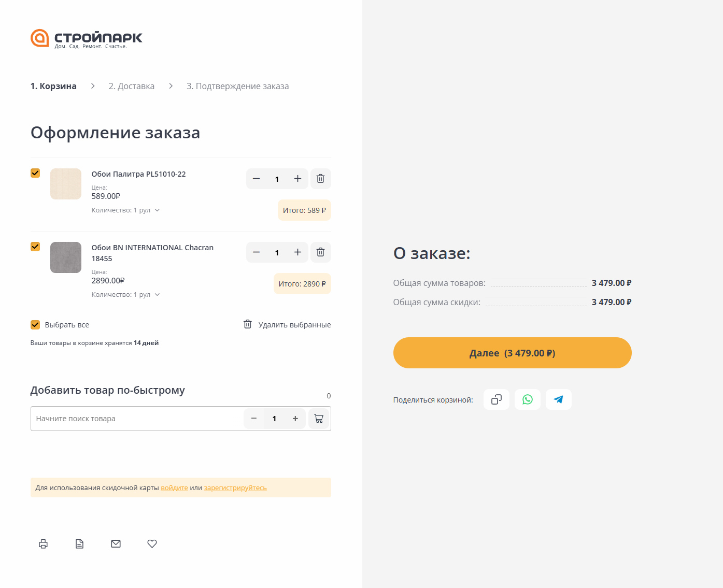
Task: Share cart via Telegram icon
Action: (x=558, y=399)
